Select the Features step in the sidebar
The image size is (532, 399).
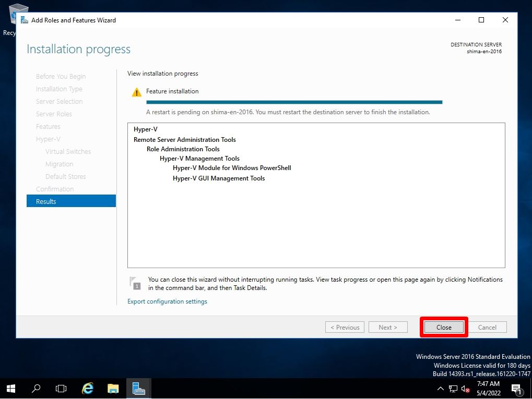coord(48,126)
